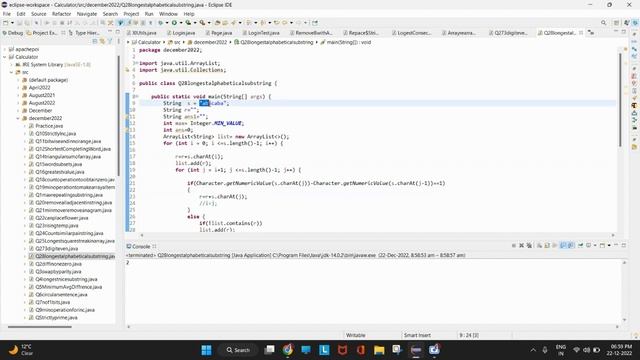
Task: Open the Debug button dropdown arrow
Action: pyautogui.click(x=167, y=23)
